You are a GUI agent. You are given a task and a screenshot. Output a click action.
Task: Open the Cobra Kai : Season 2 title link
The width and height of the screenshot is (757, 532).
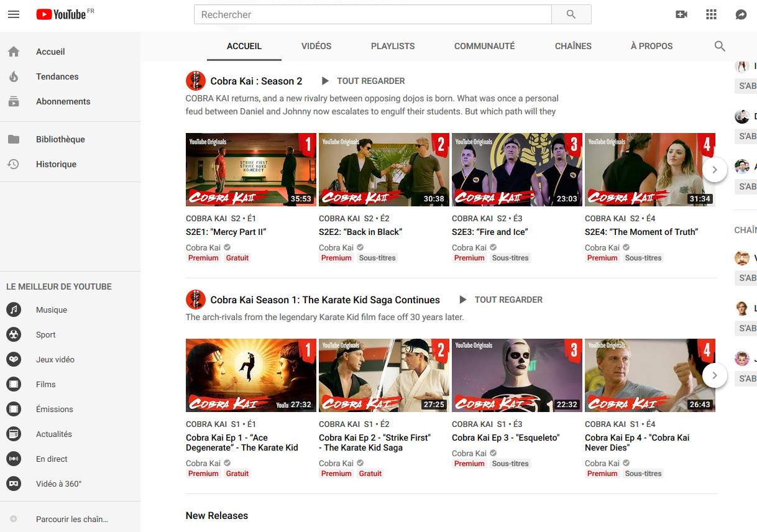tap(256, 81)
